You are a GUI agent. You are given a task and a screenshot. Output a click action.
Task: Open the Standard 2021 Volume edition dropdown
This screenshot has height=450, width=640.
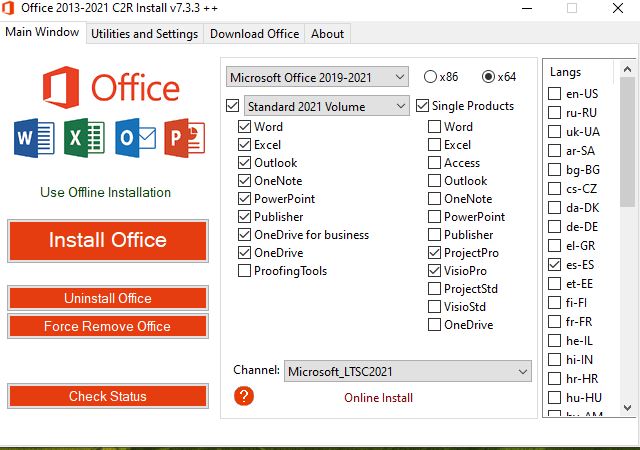tap(327, 106)
